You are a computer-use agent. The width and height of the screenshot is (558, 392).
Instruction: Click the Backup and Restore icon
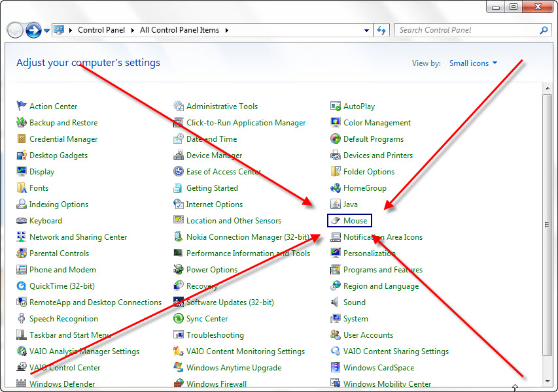point(22,122)
